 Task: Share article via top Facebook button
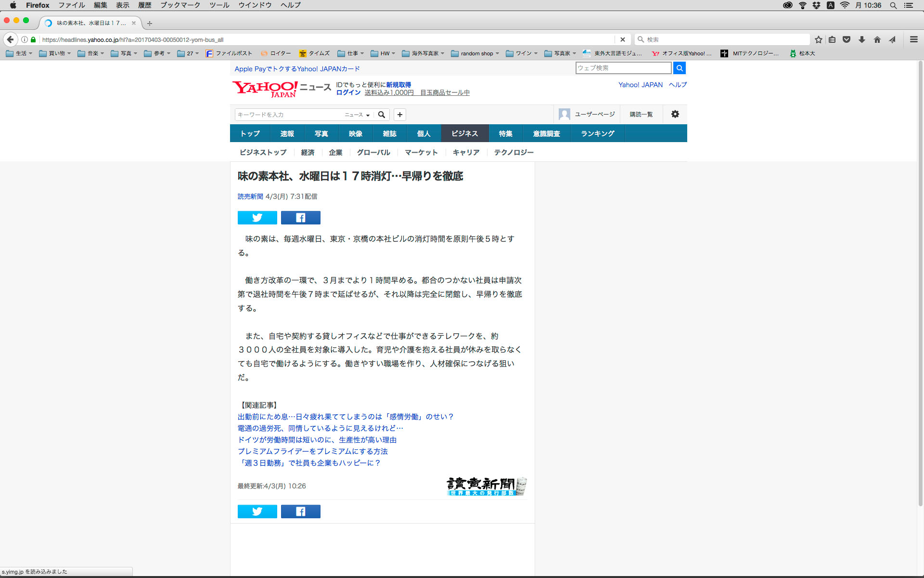pos(300,218)
